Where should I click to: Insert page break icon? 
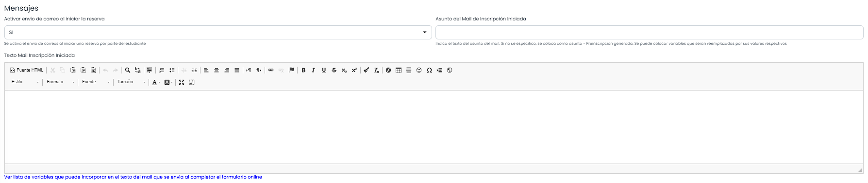pos(439,70)
